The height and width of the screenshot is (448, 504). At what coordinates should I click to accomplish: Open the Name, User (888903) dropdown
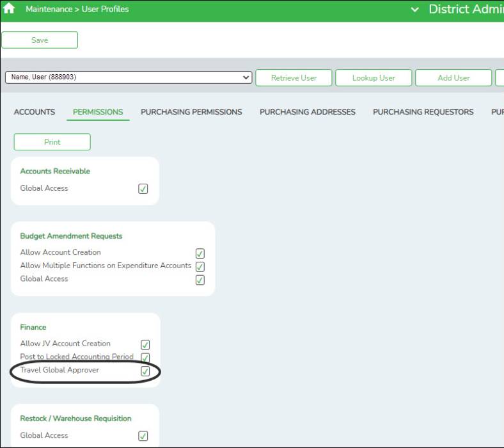(129, 77)
